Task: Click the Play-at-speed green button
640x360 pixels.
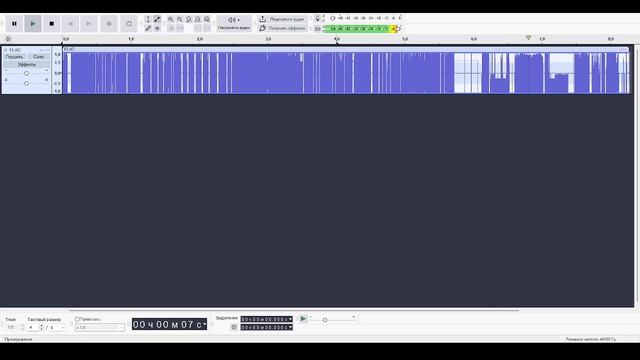Action: [x=303, y=319]
